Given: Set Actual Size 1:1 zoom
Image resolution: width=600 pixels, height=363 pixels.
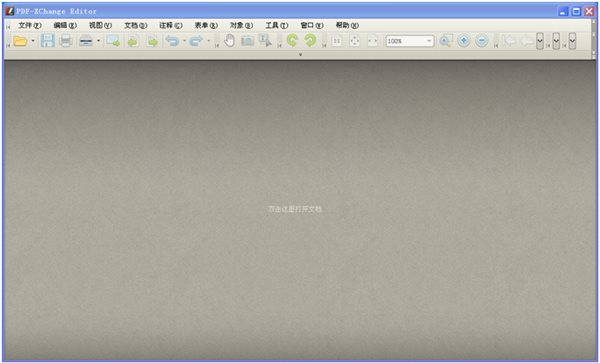Looking at the screenshot, I should click(337, 41).
